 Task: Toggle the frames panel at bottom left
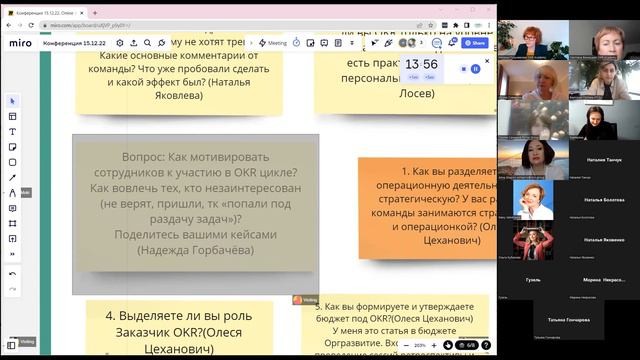tap(11, 345)
